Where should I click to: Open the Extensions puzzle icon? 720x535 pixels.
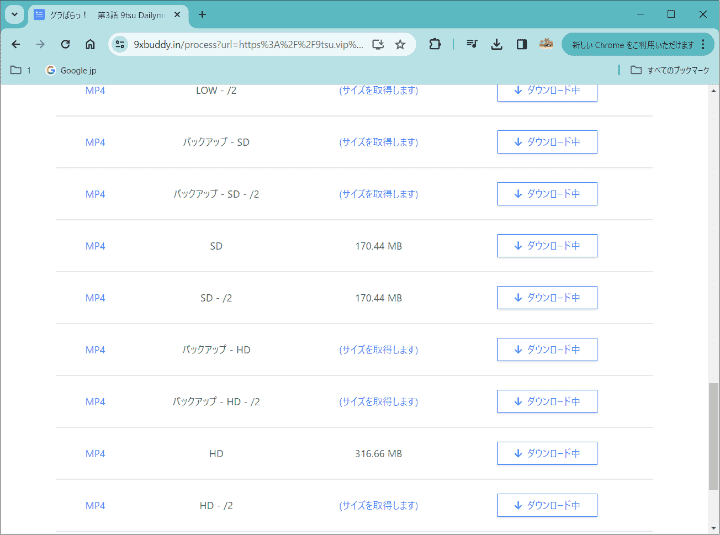[x=435, y=44]
